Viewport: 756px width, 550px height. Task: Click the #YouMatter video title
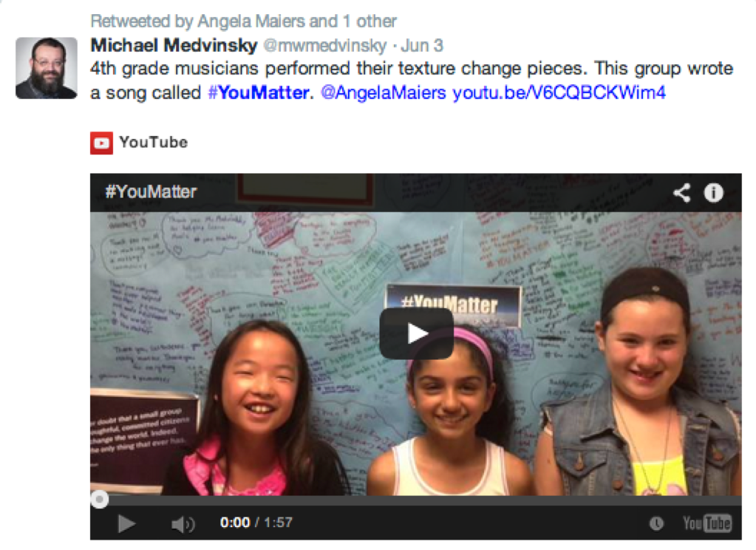click(151, 192)
